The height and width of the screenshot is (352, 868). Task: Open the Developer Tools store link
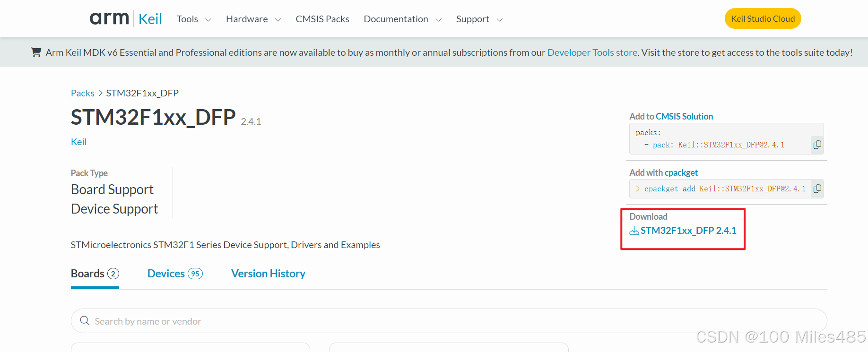coord(592,52)
